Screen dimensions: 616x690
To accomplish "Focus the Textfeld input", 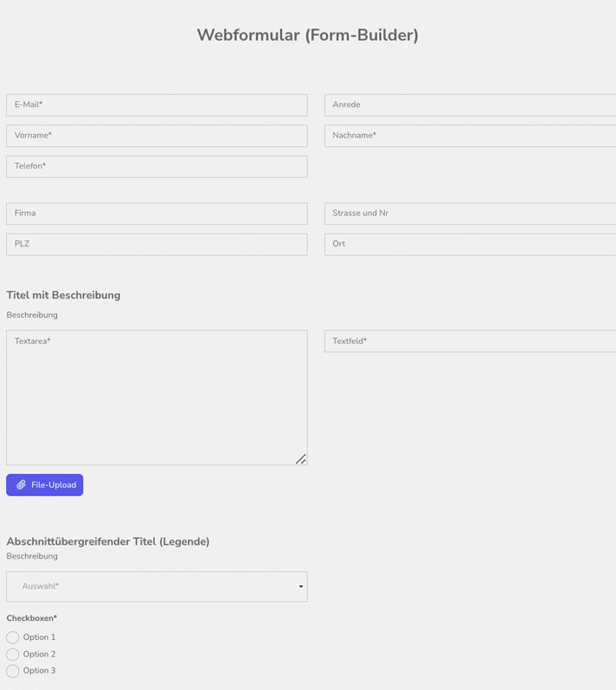I will click(470, 342).
